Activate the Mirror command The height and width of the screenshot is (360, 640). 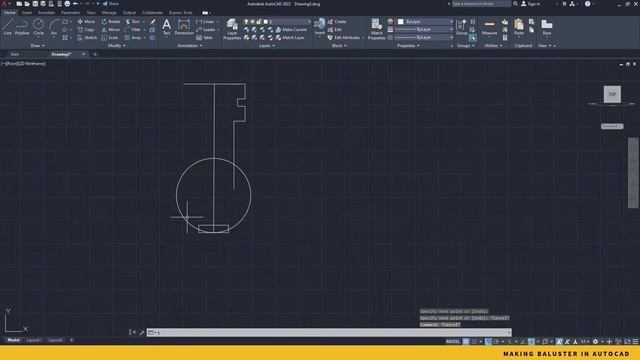pyautogui.click(x=111, y=30)
